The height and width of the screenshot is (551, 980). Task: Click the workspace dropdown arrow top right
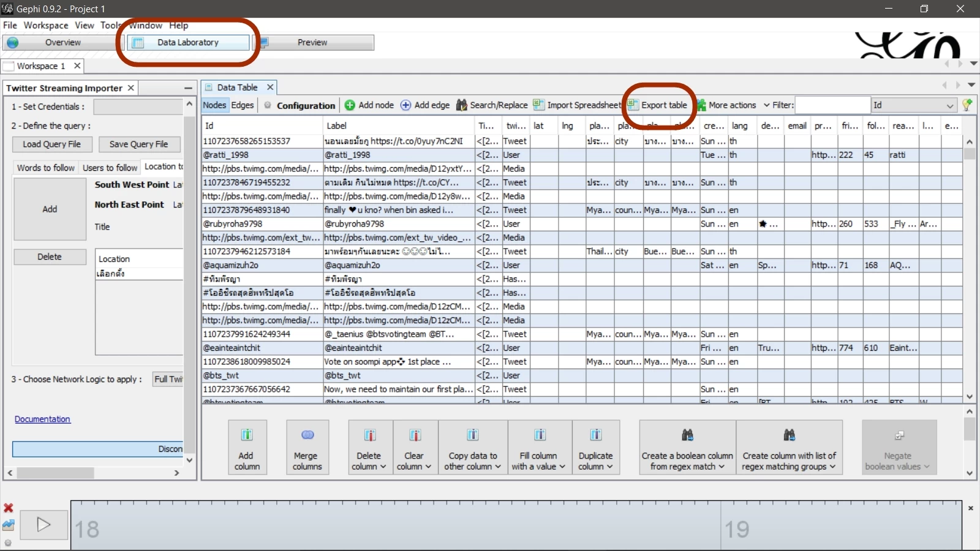(974, 64)
